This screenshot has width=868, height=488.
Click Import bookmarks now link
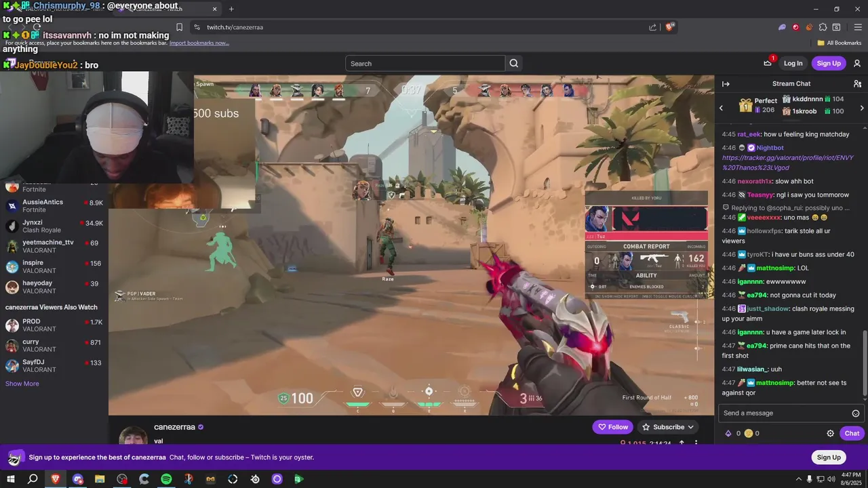click(199, 43)
